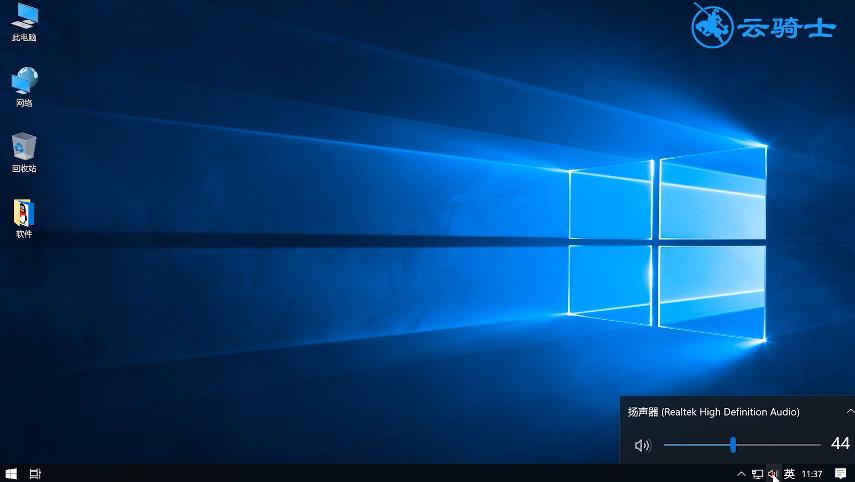Select the 回收站 recycle bin icon
This screenshot has width=855, height=482.
point(24,153)
